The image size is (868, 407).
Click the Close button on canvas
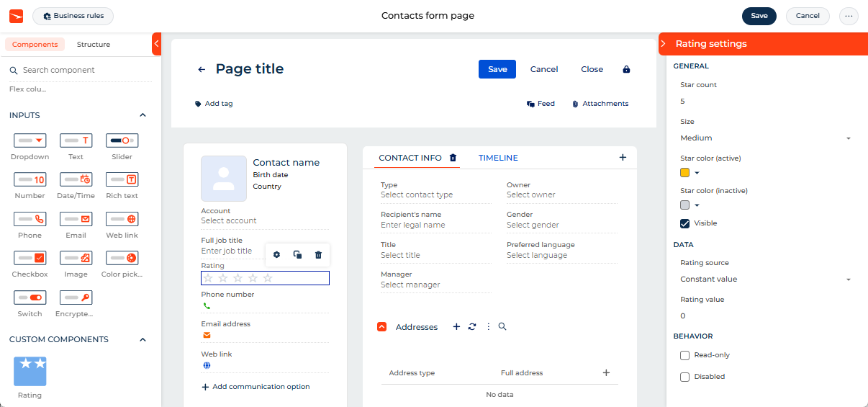(x=592, y=69)
